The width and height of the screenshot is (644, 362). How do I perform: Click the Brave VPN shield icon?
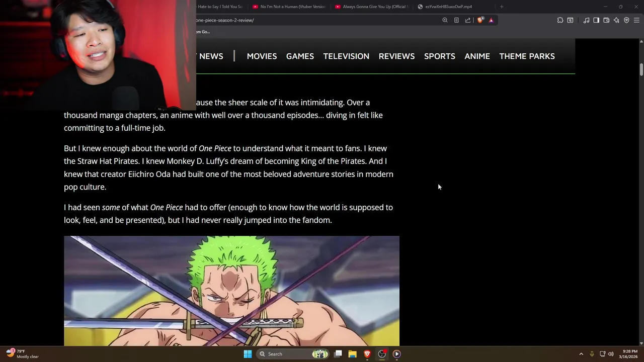[626, 20]
